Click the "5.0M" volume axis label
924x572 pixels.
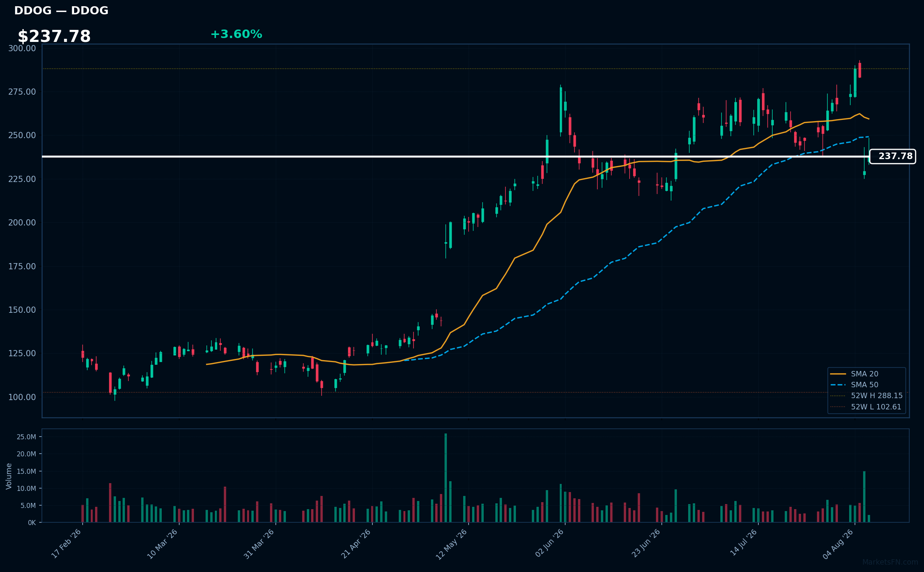28,506
